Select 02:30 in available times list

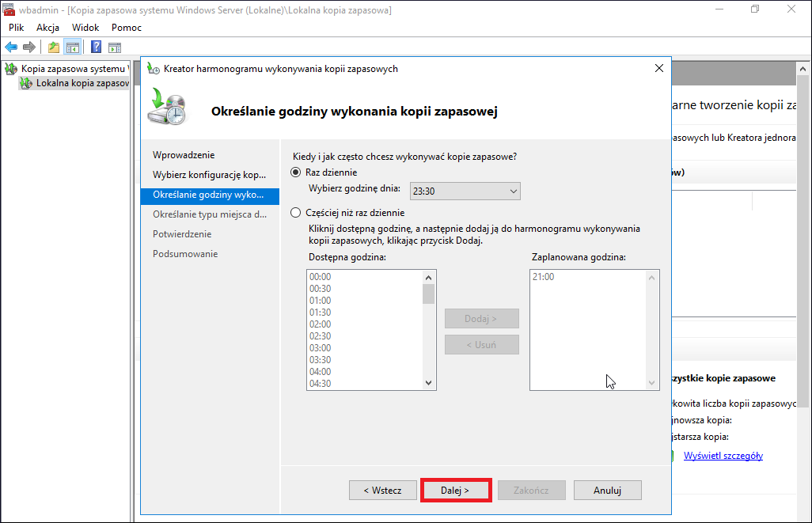coord(320,336)
